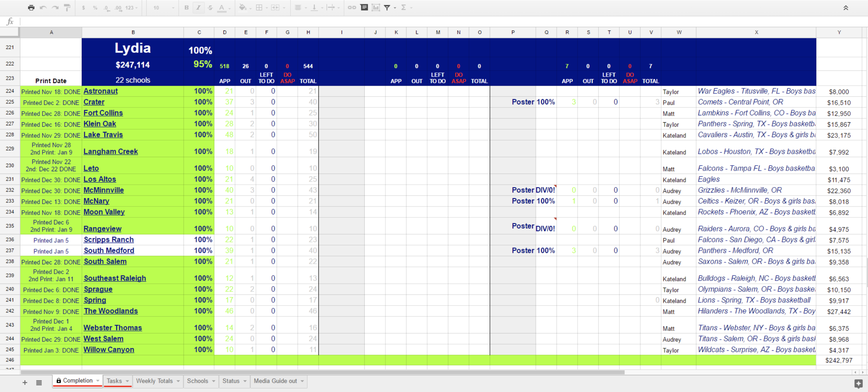Toggle italic formatting
The height and width of the screenshot is (392, 868).
[198, 7]
